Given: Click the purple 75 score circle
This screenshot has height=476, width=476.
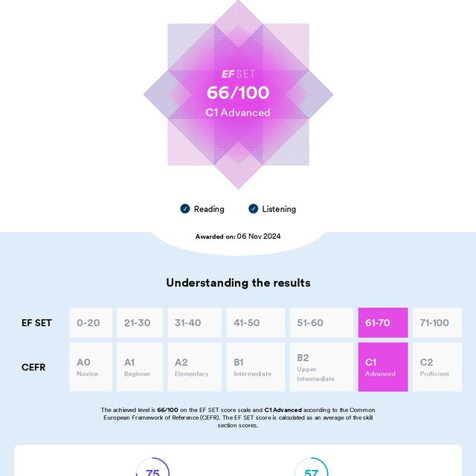Looking at the screenshot, I should click(x=152, y=470).
